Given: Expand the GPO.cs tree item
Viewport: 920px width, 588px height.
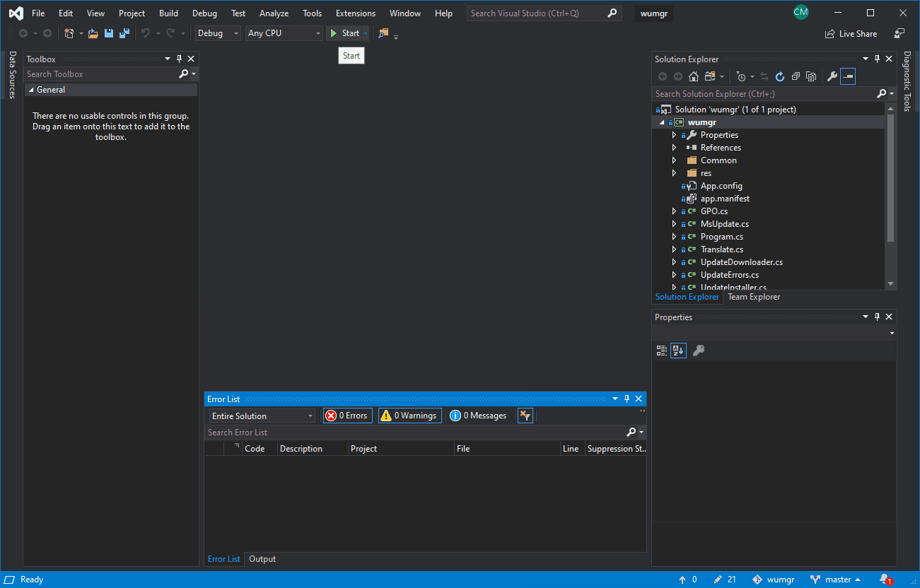Looking at the screenshot, I should click(x=673, y=211).
